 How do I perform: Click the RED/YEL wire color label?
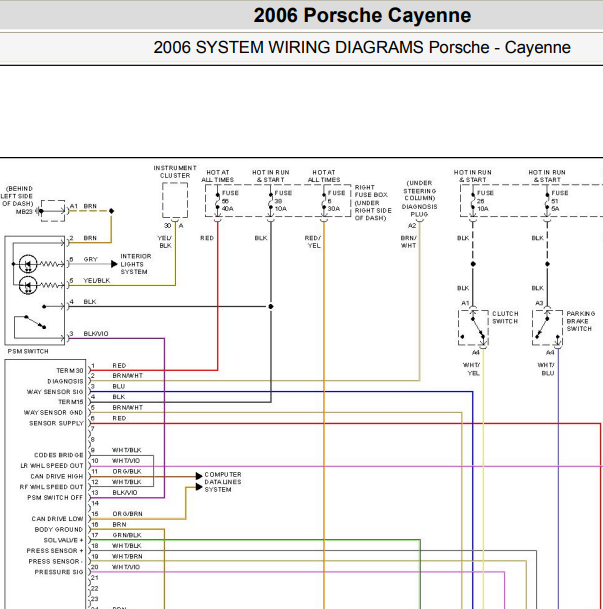click(x=313, y=242)
